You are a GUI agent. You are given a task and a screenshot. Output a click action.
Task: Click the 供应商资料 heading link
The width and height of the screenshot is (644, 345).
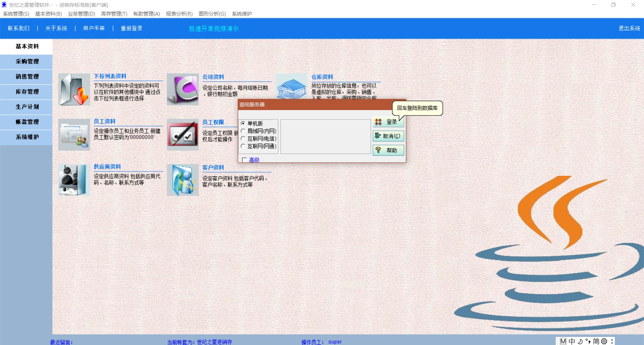[107, 167]
